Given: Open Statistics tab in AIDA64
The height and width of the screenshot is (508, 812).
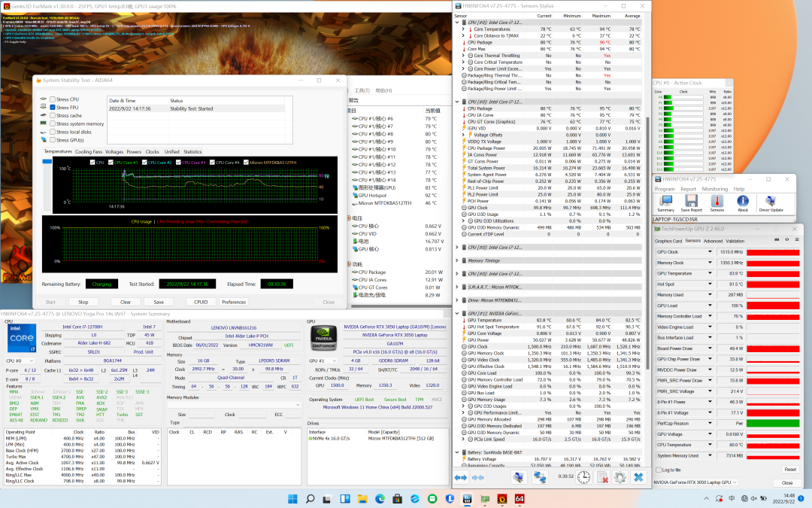Looking at the screenshot, I should pos(192,152).
